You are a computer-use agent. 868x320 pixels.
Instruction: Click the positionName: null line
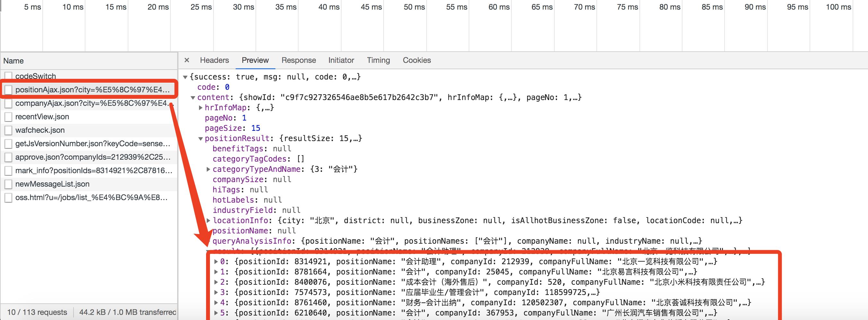click(x=254, y=231)
